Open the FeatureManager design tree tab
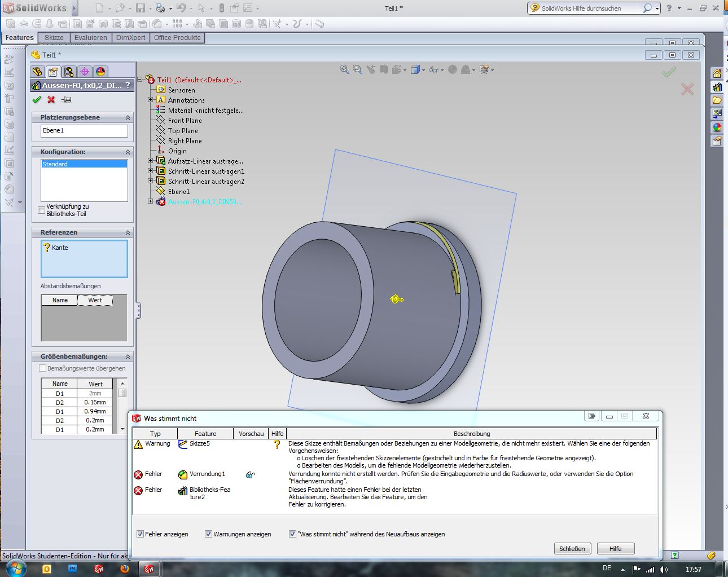 37,72
